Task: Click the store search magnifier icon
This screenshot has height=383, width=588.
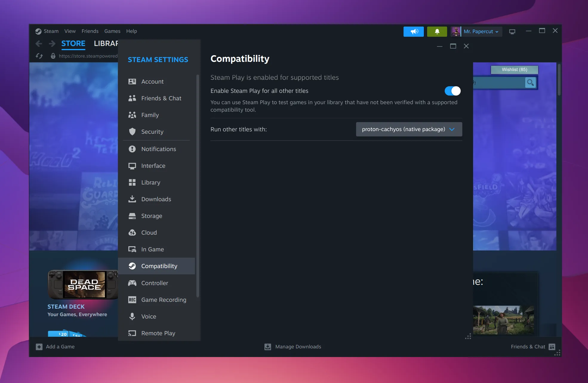Action: [x=530, y=82]
